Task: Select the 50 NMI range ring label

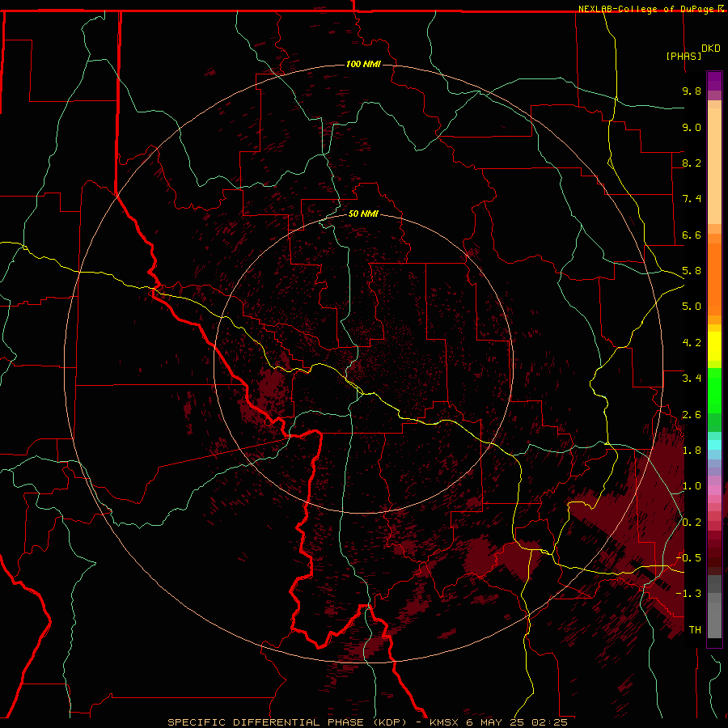Action: pyautogui.click(x=363, y=214)
